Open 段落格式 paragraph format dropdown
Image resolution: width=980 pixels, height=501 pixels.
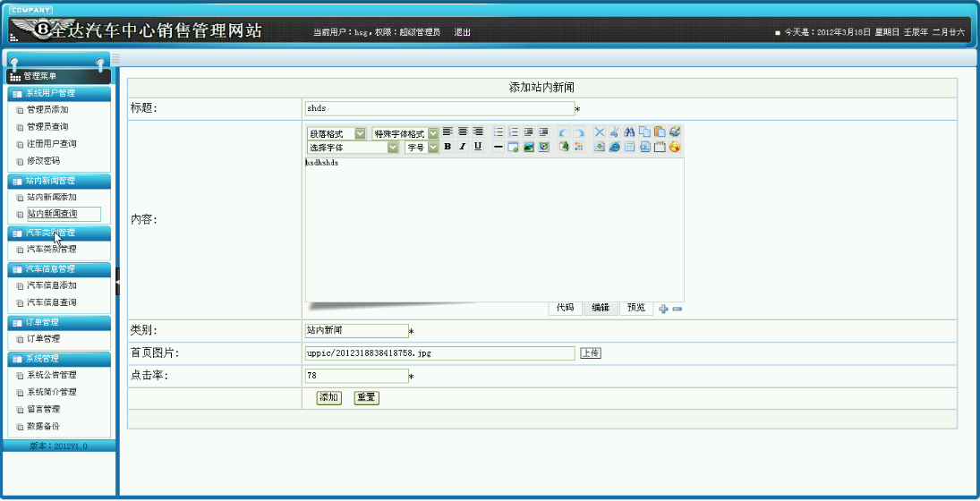point(337,133)
